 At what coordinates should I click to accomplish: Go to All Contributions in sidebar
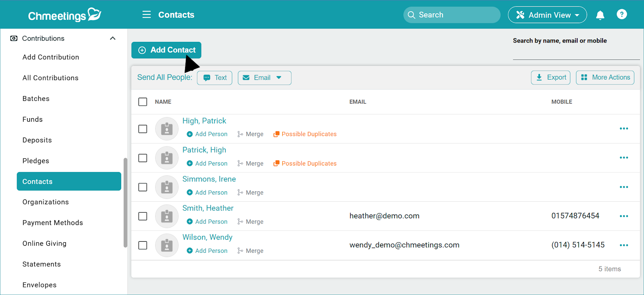(50, 78)
